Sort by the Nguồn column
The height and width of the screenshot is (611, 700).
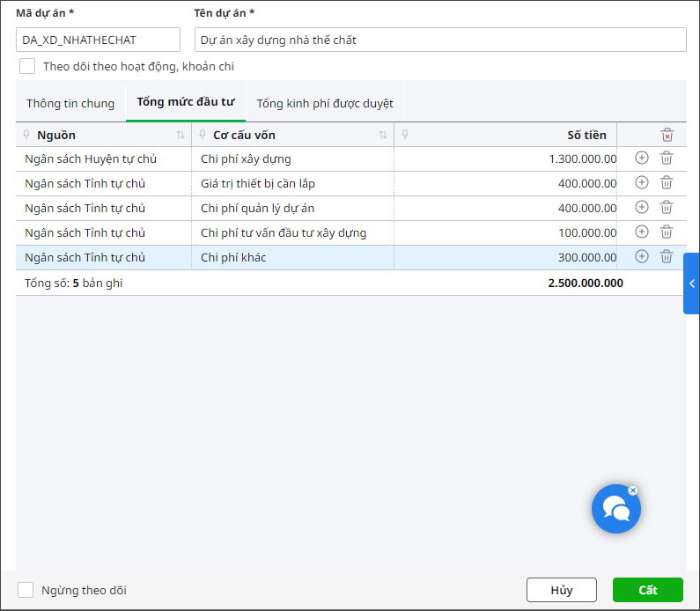click(x=181, y=135)
